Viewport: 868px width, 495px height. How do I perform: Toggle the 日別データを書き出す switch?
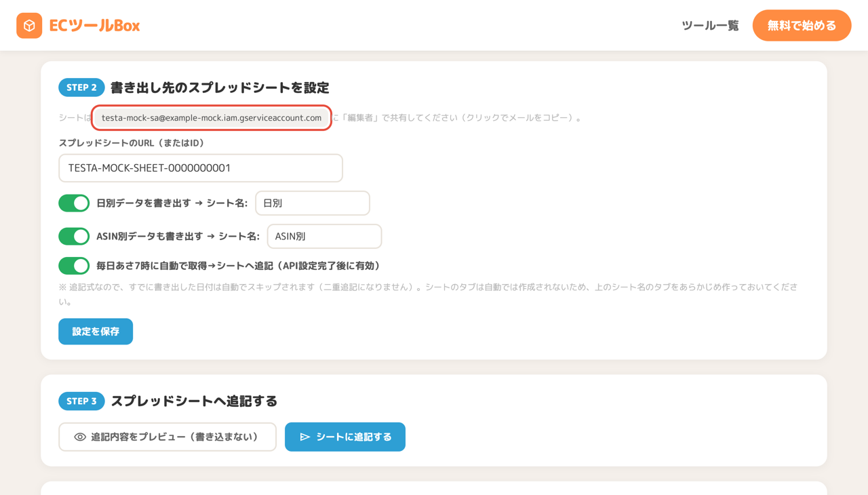click(74, 203)
